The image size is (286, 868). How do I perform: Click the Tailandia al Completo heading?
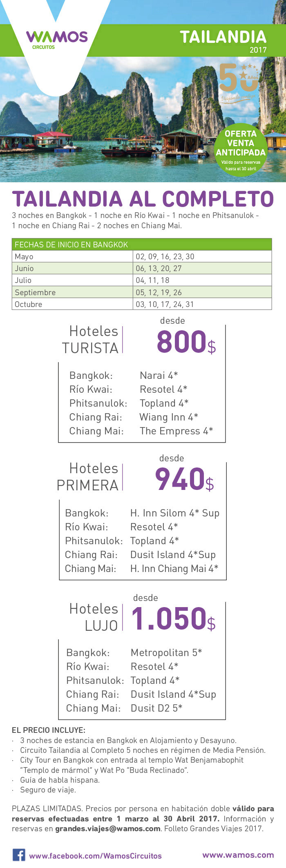143,199
